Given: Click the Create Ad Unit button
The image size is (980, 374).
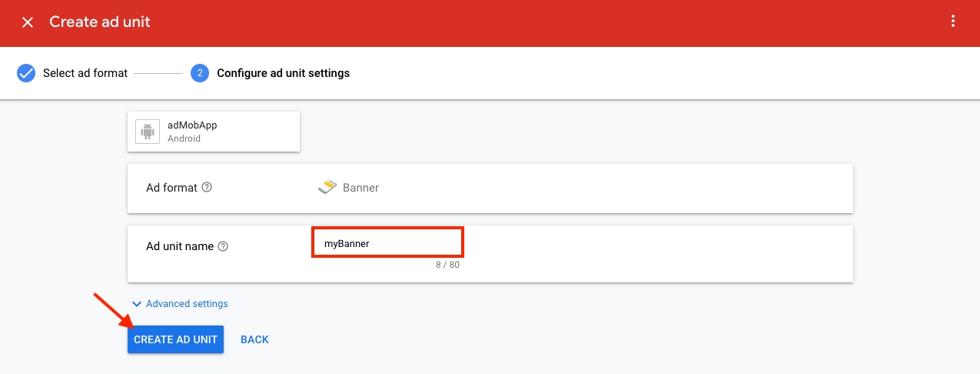Looking at the screenshot, I should (175, 339).
